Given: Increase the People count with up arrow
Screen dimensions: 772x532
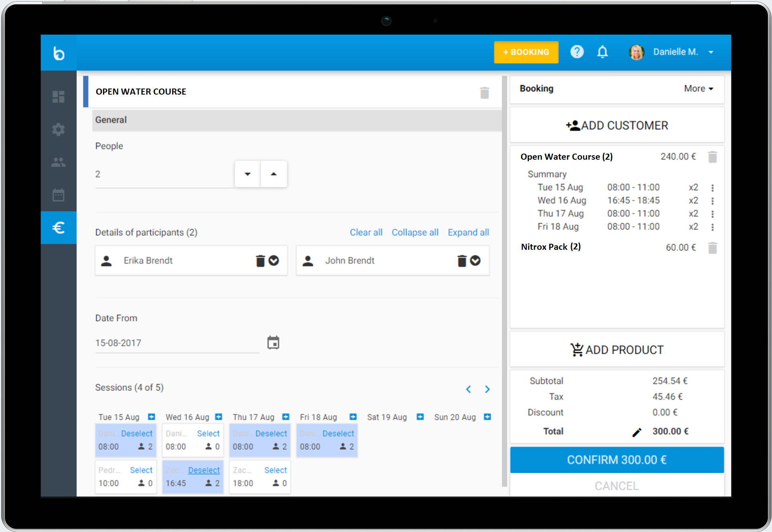Looking at the screenshot, I should pos(274,174).
